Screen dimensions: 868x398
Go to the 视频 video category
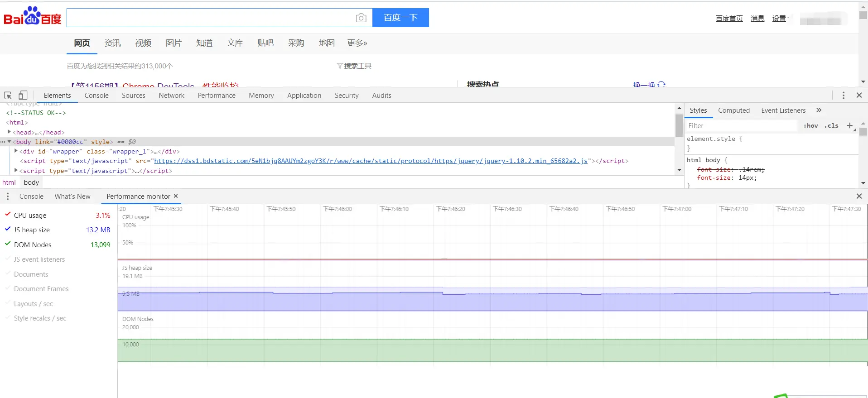click(143, 43)
